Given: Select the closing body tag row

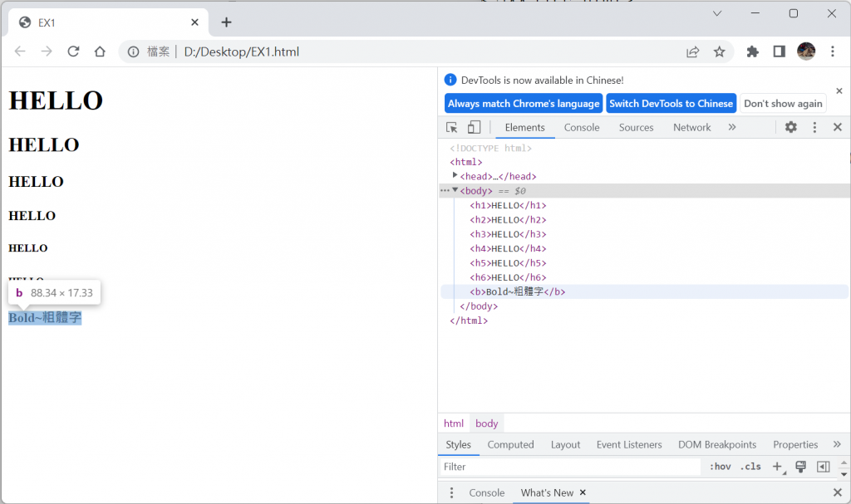Looking at the screenshot, I should 479,306.
